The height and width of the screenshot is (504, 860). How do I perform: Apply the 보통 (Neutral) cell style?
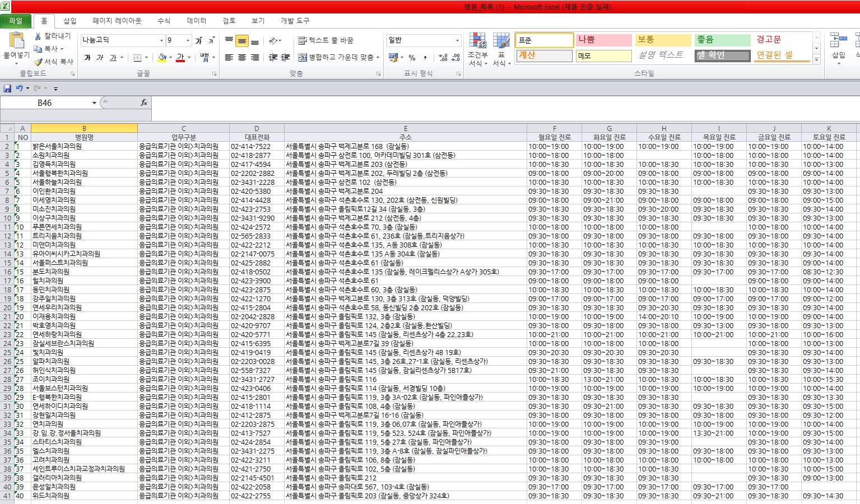(663, 40)
